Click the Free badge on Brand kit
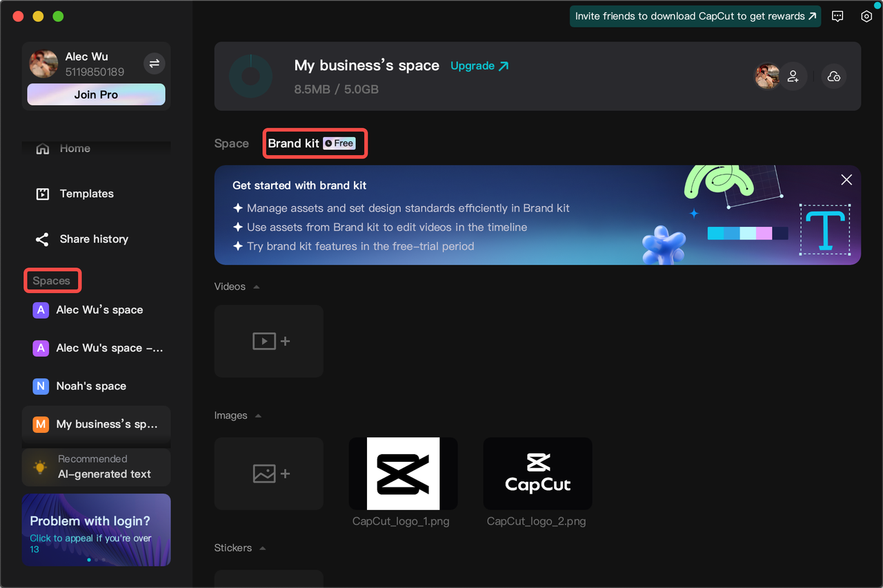The image size is (883, 588). coord(339,143)
